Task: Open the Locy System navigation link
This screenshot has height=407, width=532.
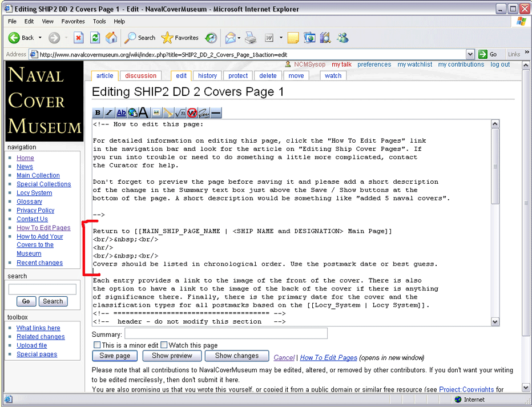Action: 34,193
